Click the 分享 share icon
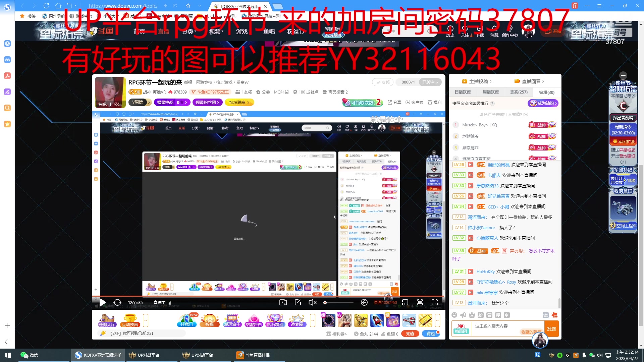644x362 pixels. [x=394, y=102]
